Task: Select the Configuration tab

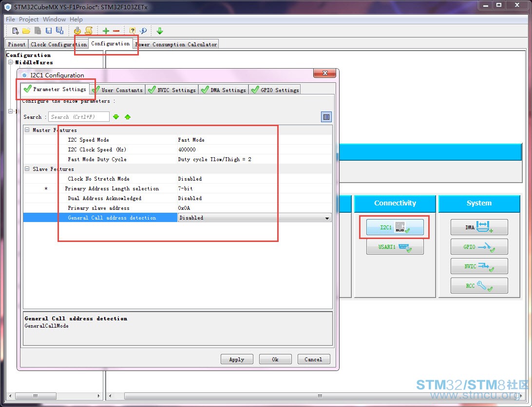Action: tap(110, 43)
